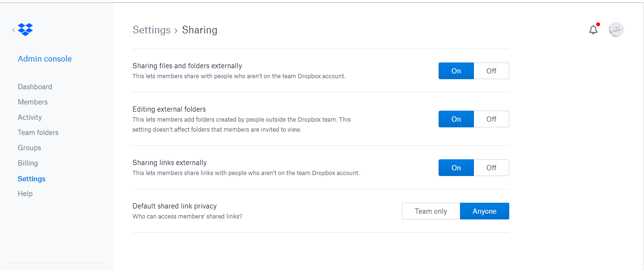Open Team folders in the sidebar
644x270 pixels.
click(38, 133)
